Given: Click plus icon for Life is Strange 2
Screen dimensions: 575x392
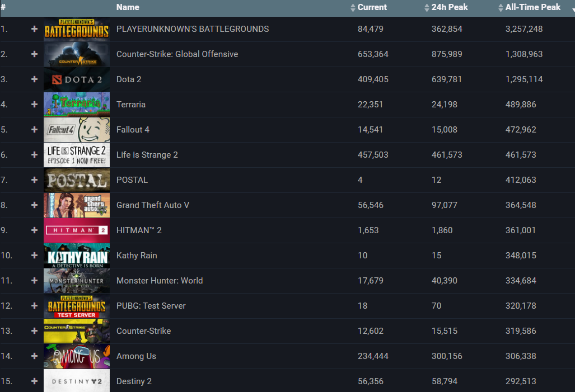Looking at the screenshot, I should [35, 154].
